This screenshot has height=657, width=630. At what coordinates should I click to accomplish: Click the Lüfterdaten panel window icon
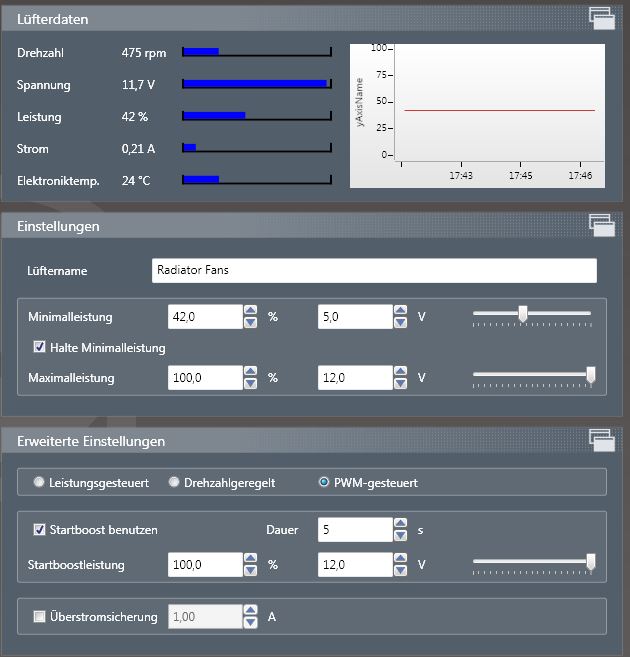[601, 18]
